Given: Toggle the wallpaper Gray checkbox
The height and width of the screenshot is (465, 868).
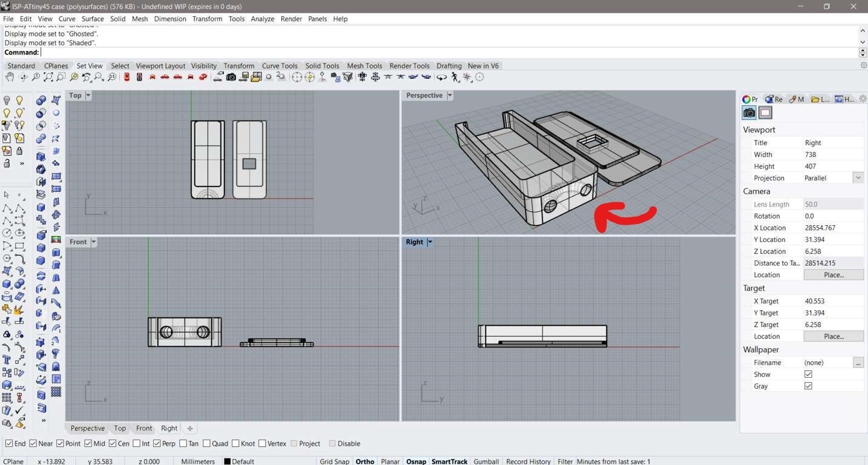Looking at the screenshot, I should [x=808, y=386].
